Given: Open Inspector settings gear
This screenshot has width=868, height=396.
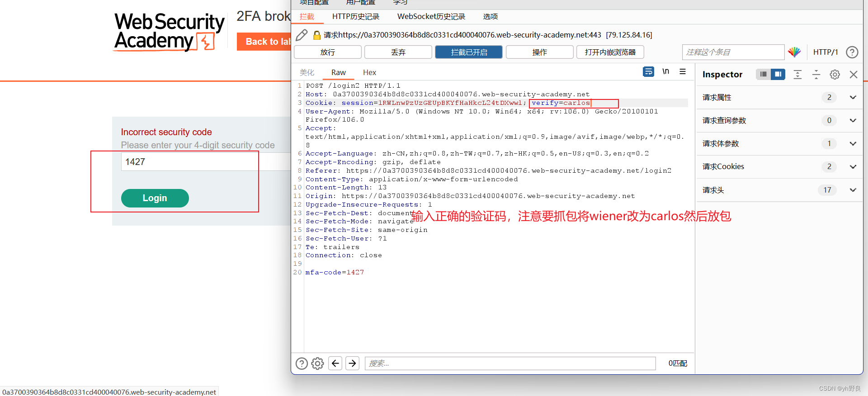Looking at the screenshot, I should pyautogui.click(x=835, y=74).
